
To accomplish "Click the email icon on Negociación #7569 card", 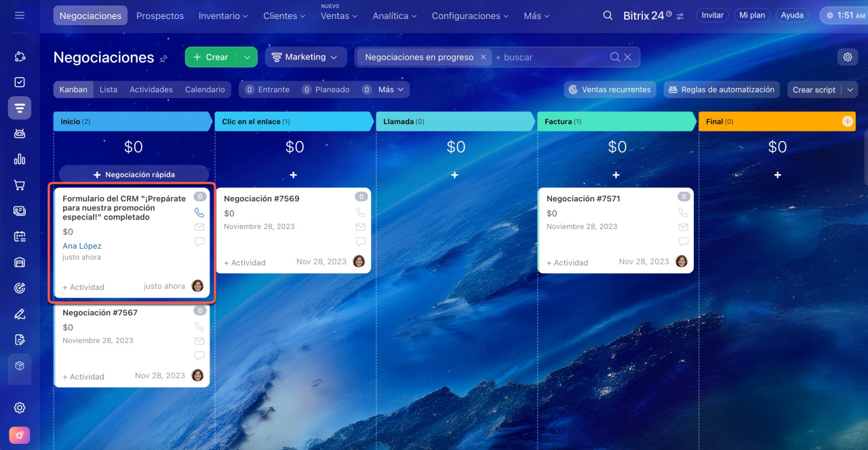I will click(361, 227).
